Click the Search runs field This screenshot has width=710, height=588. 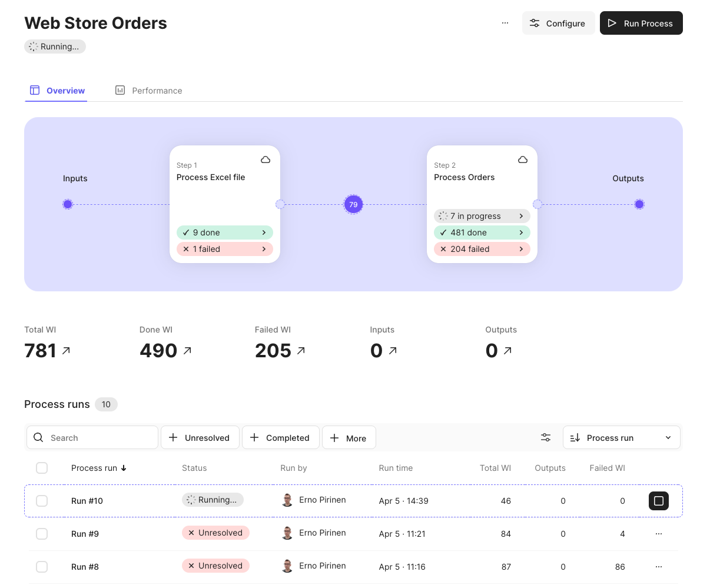point(92,437)
